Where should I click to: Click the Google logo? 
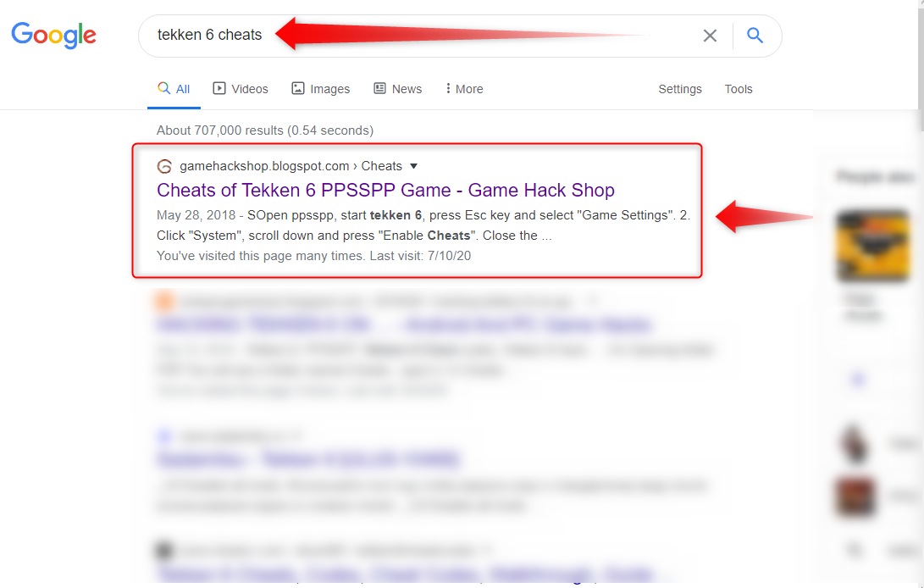pos(53,36)
